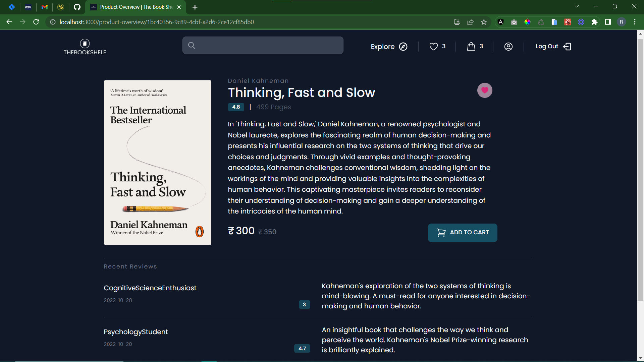This screenshot has width=644, height=362.
Task: Click the ₹ 300 price
Action: tap(241, 231)
